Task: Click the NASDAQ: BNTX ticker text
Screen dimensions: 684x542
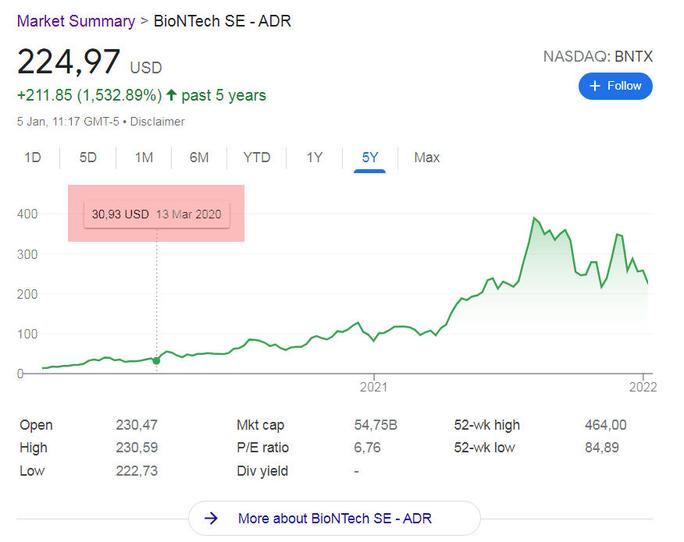Action: [598, 56]
